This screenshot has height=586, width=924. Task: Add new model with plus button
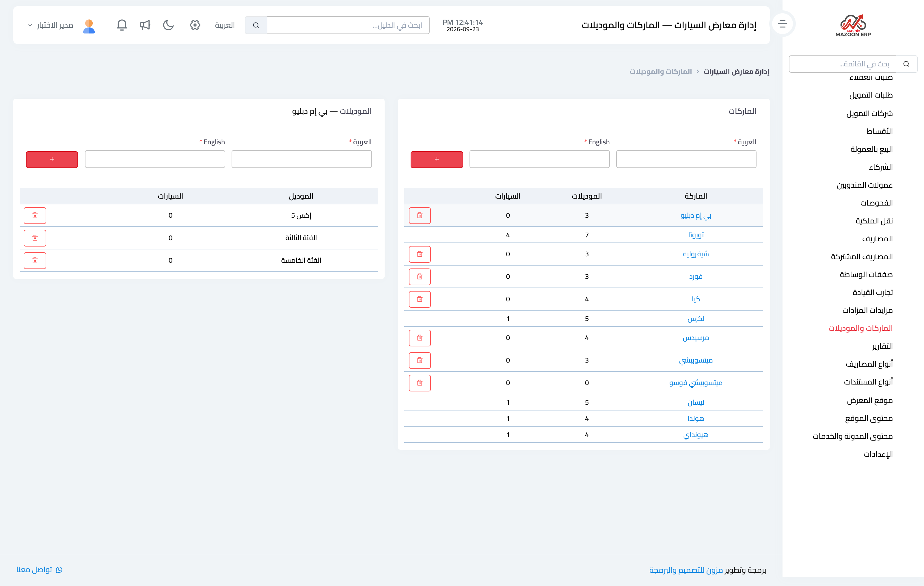(52, 159)
